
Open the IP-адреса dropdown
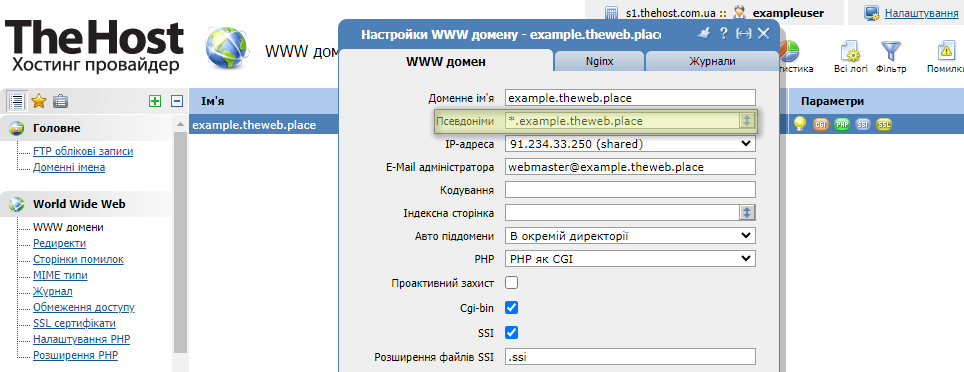click(x=630, y=144)
